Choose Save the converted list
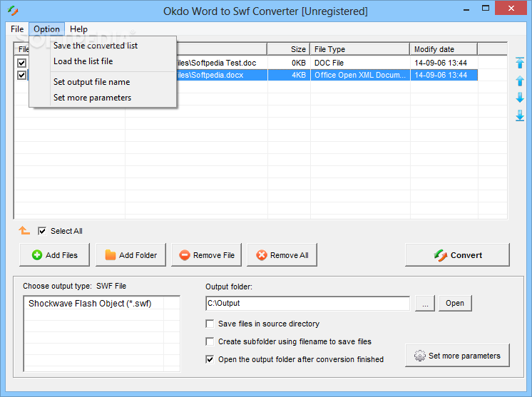Viewport: 532px width, 397px height. 96,46
